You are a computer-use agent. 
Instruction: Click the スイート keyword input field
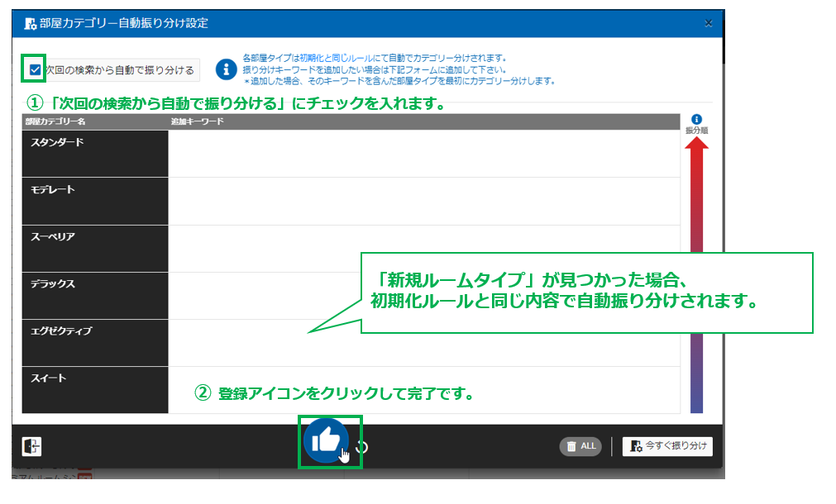point(423,390)
